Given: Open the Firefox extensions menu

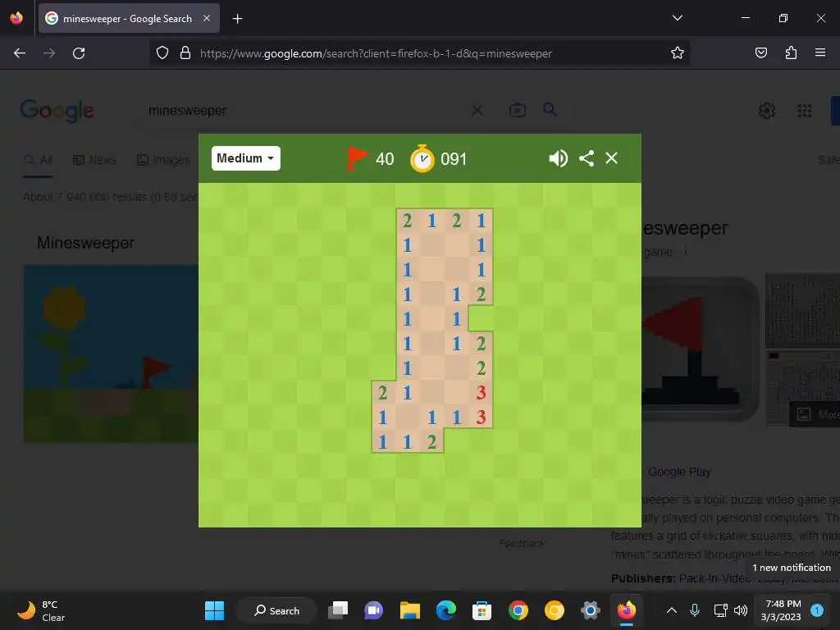Looking at the screenshot, I should pos(791,52).
